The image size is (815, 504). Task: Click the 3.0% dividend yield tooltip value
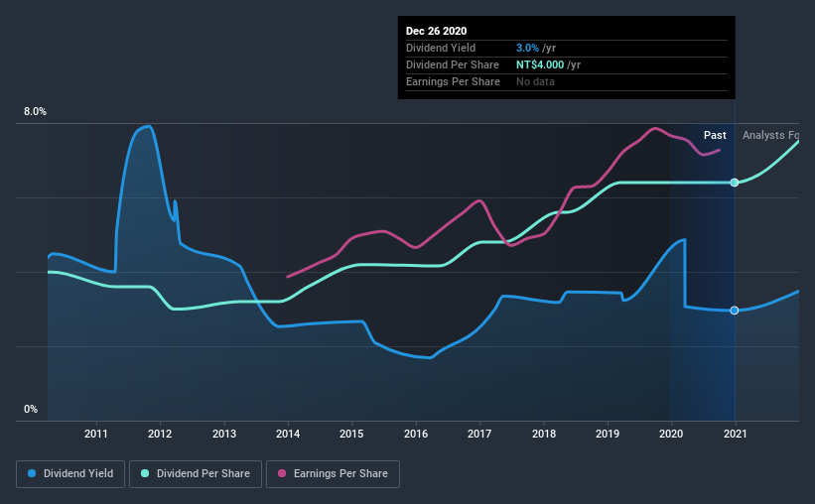tap(527, 48)
